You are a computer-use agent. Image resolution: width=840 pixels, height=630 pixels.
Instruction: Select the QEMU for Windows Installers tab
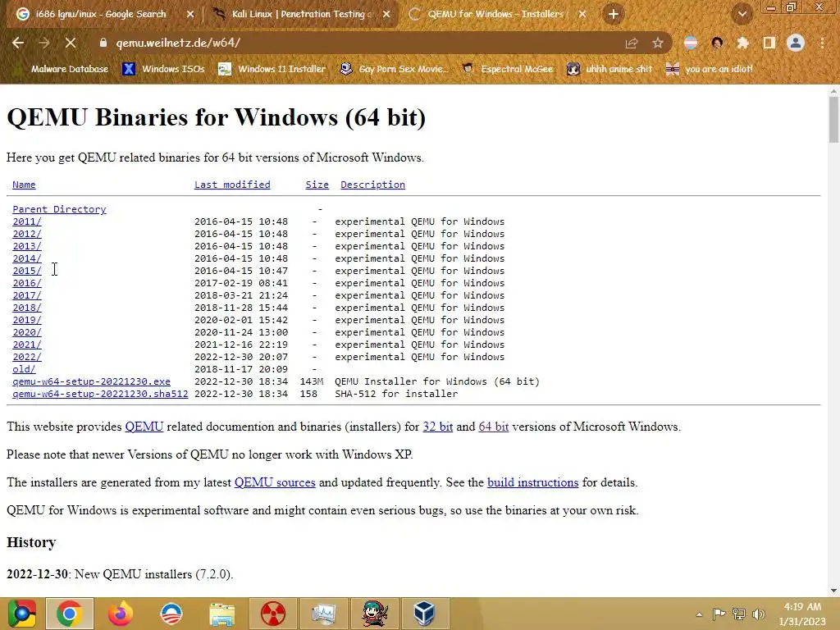[x=495, y=15]
